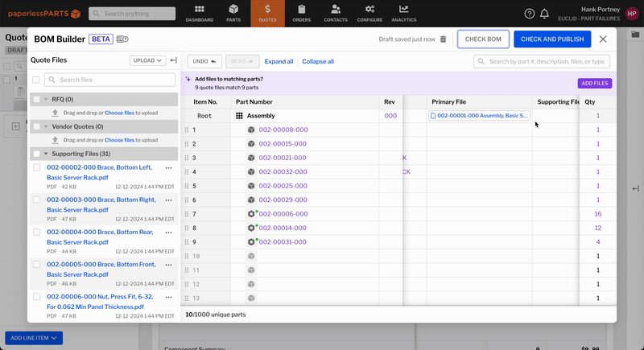Viewport: 644px width, 350px height.
Task: Focus the Search anything field
Action: (x=132, y=14)
